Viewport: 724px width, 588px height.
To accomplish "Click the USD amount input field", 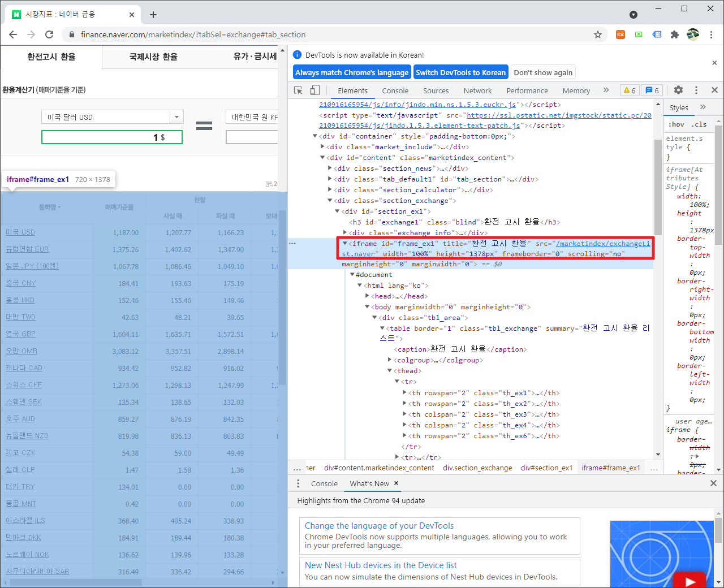I will point(112,137).
